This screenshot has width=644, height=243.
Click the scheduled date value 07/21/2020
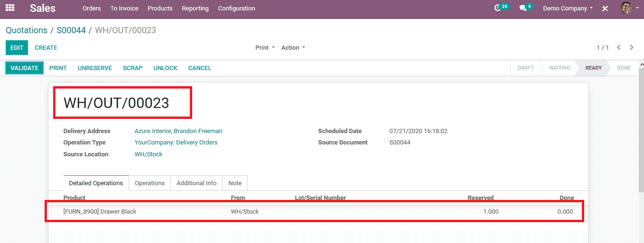point(419,131)
